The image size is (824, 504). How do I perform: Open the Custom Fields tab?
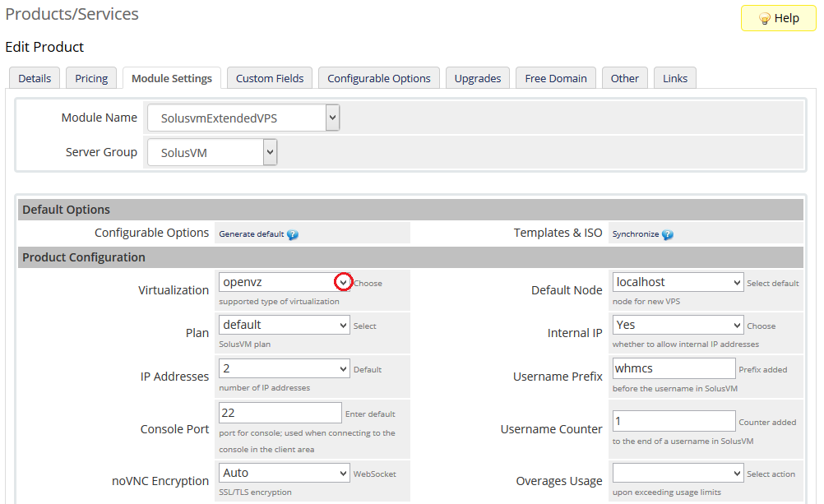point(270,78)
